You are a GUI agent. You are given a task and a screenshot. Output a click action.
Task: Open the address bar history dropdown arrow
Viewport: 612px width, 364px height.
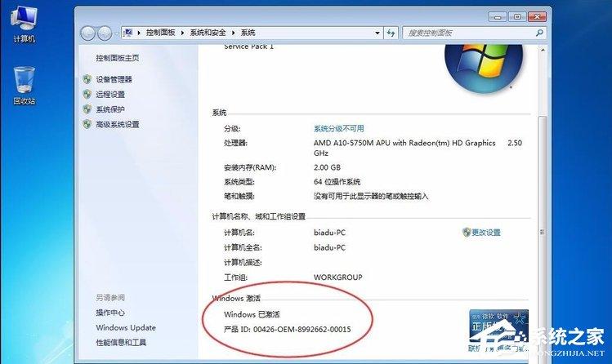377,33
